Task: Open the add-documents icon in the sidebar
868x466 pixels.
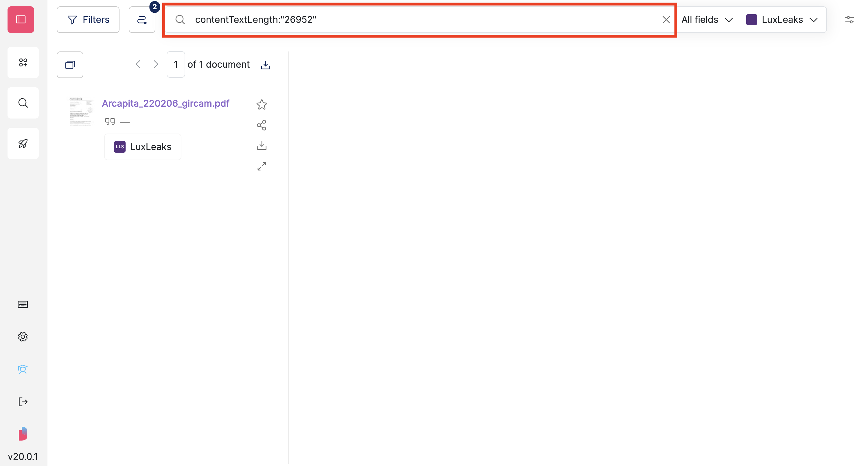Action: [x=23, y=62]
